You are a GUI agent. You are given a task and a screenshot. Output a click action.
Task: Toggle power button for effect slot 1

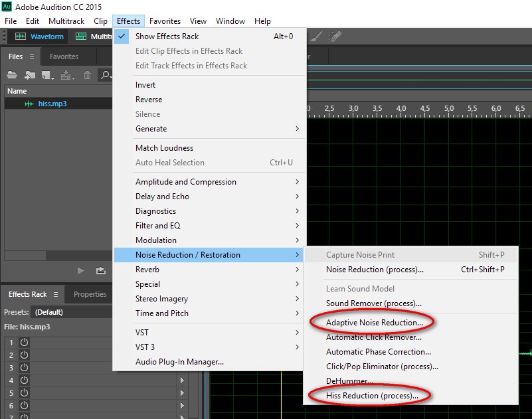[x=25, y=343]
